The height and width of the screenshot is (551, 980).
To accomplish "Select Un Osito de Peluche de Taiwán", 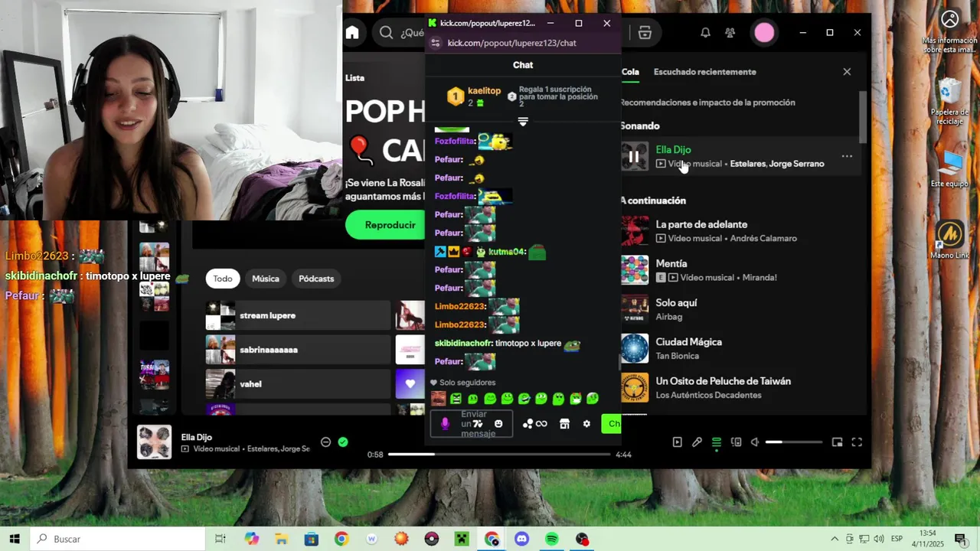I will point(739,387).
